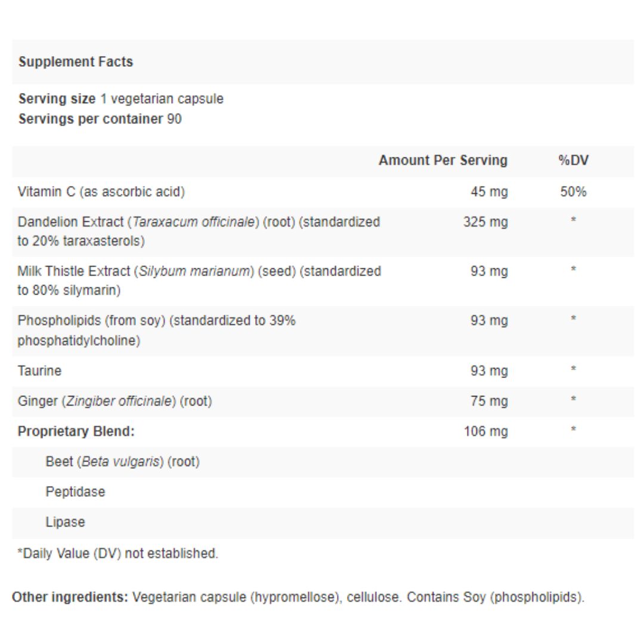Click the %DV column header
Viewport: 644px width, 644px height.
pos(574,160)
